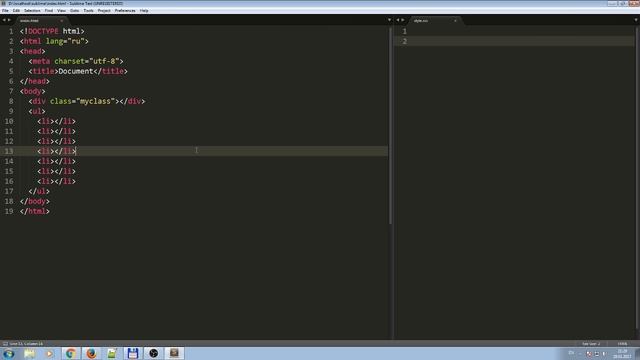Open left pane tab list dropdown
The width and height of the screenshot is (640, 360).
pyautogui.click(x=389, y=20)
